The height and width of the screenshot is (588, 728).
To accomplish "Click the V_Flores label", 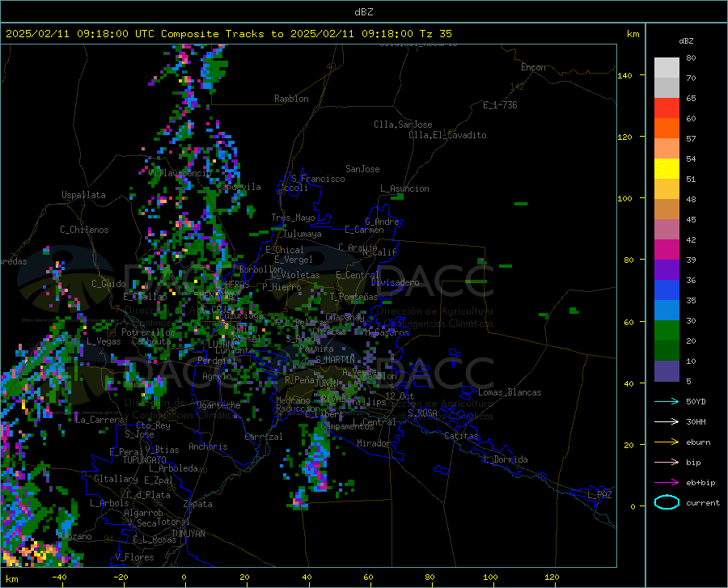I will click(134, 557).
